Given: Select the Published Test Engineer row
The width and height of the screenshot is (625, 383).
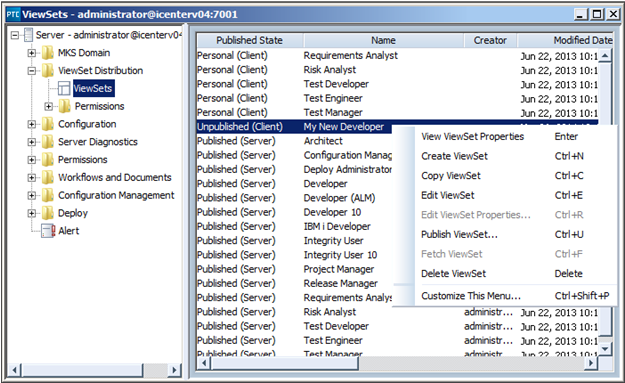Looking at the screenshot, I should point(397,340).
